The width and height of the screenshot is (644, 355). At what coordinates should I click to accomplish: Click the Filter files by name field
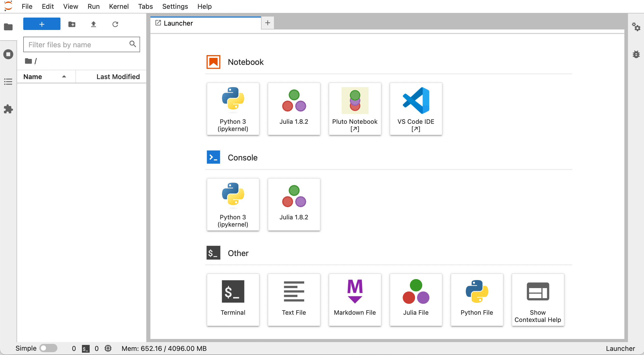pyautogui.click(x=82, y=44)
